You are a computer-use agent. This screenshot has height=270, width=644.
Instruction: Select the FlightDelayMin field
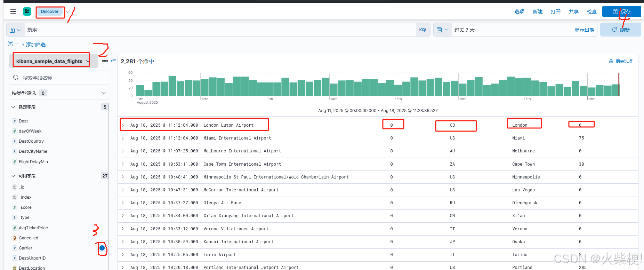click(x=33, y=162)
